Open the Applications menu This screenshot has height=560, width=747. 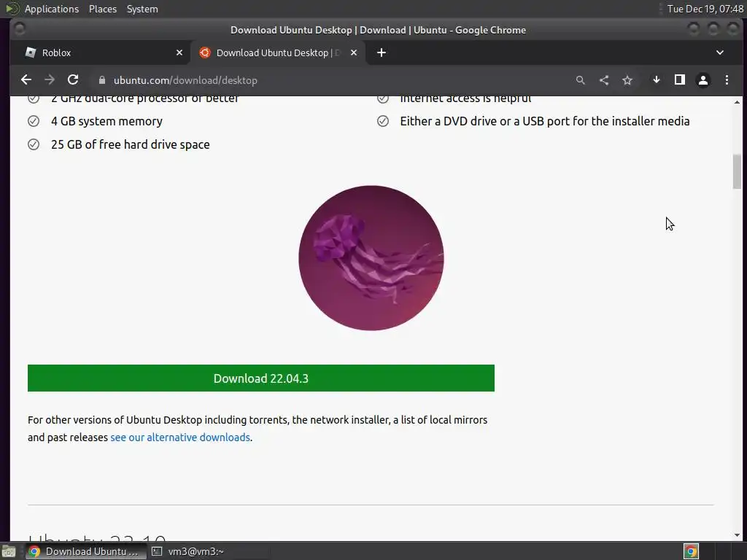tap(52, 9)
